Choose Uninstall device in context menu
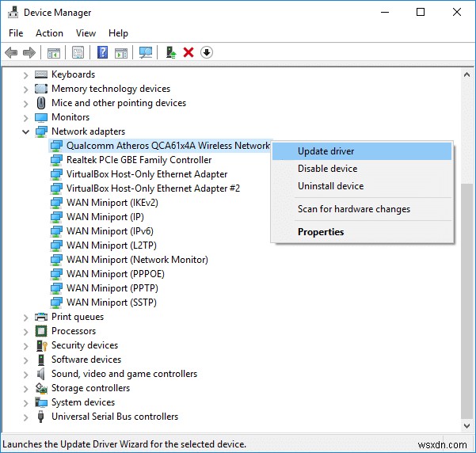This screenshot has height=453, width=476. tap(362, 186)
